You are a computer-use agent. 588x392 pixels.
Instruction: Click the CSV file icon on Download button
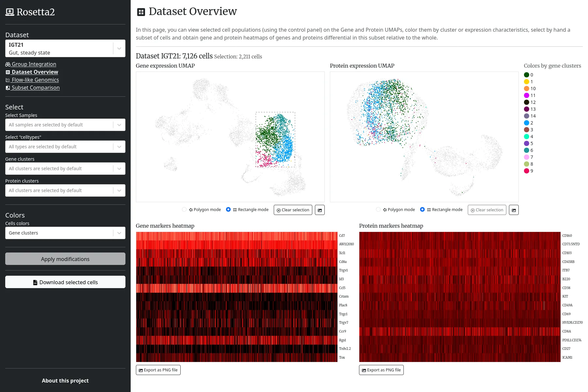tap(35, 283)
